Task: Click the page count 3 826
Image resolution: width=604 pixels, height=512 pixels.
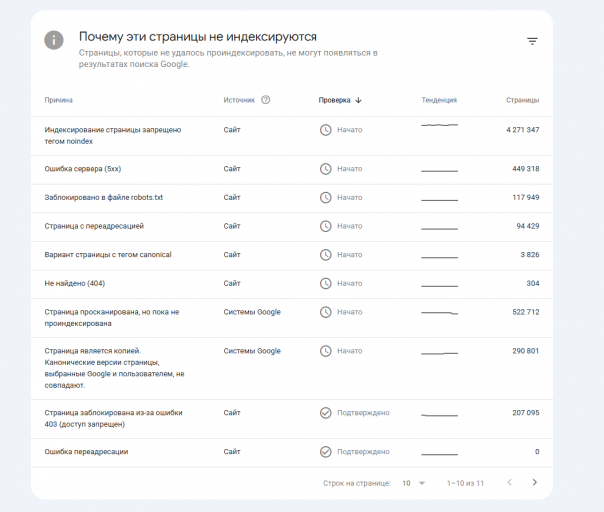Action: (x=530, y=255)
